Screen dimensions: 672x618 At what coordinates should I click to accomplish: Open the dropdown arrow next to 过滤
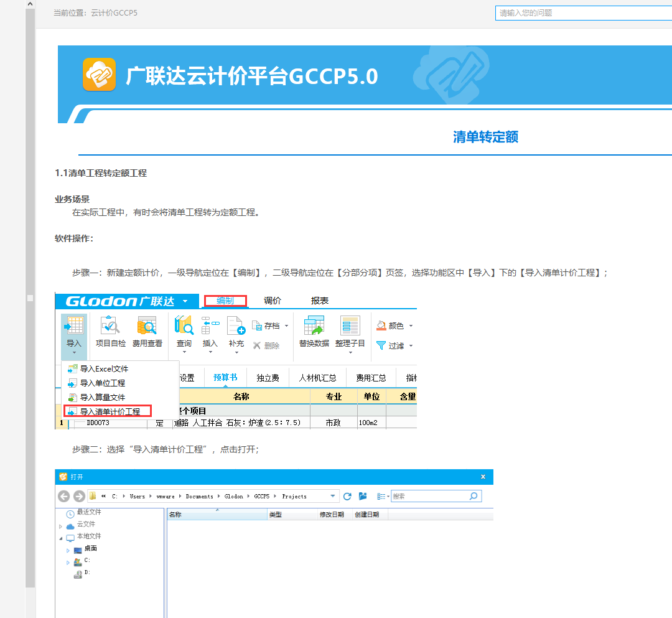(411, 346)
